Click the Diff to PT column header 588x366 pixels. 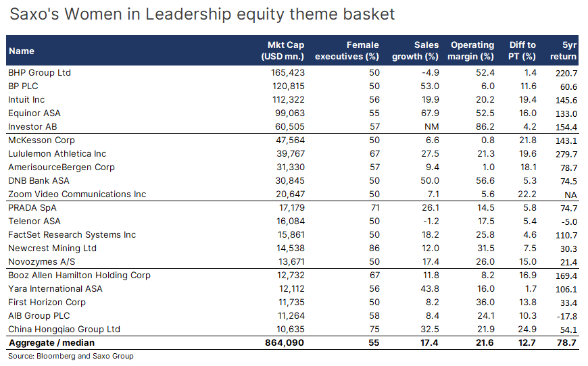pyautogui.click(x=522, y=51)
